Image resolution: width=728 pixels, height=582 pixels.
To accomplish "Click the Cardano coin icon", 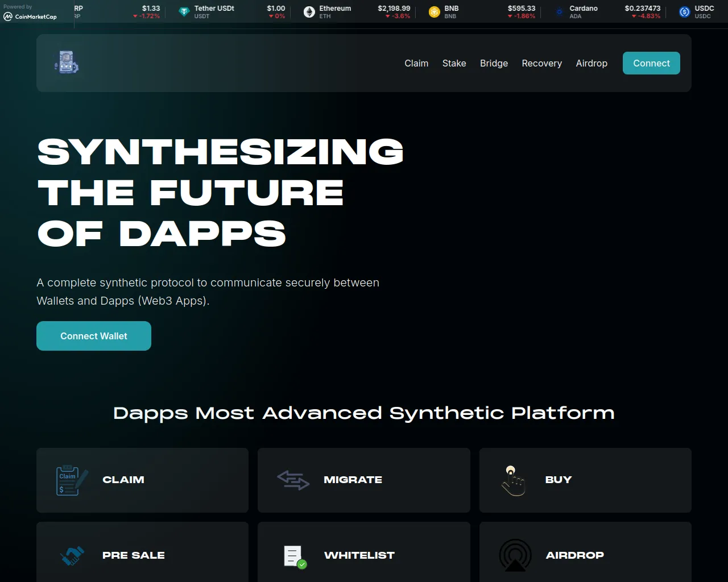I will click(x=560, y=12).
